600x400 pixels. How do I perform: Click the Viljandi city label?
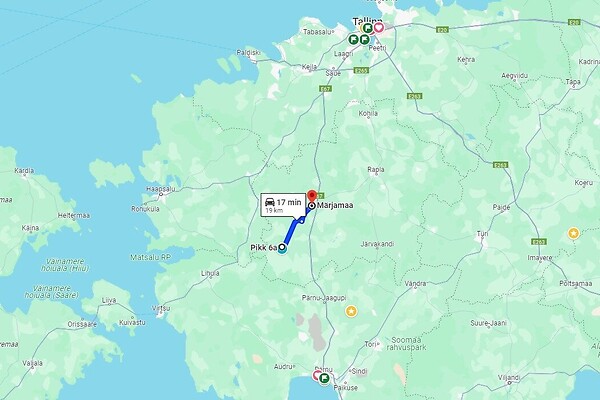point(509,378)
